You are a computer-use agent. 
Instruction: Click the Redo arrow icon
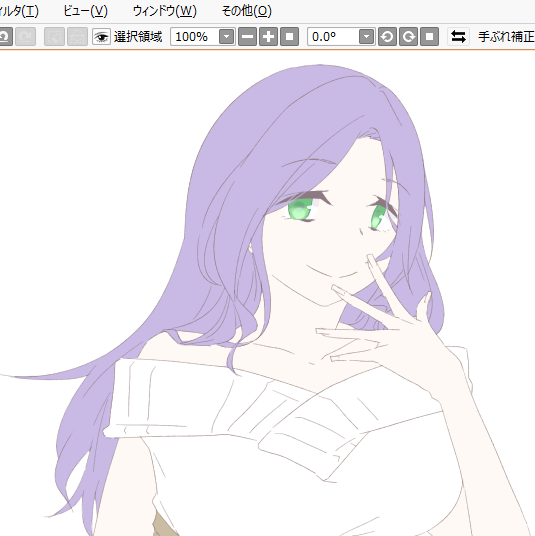coord(25,37)
